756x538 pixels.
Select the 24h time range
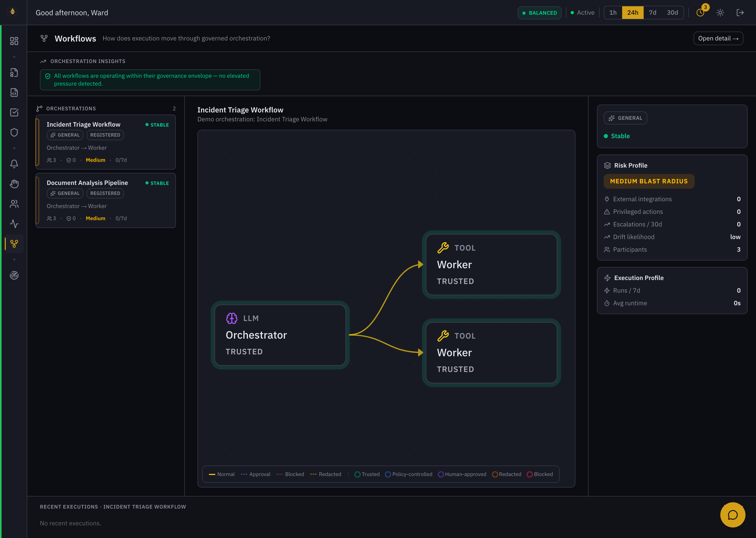click(633, 13)
